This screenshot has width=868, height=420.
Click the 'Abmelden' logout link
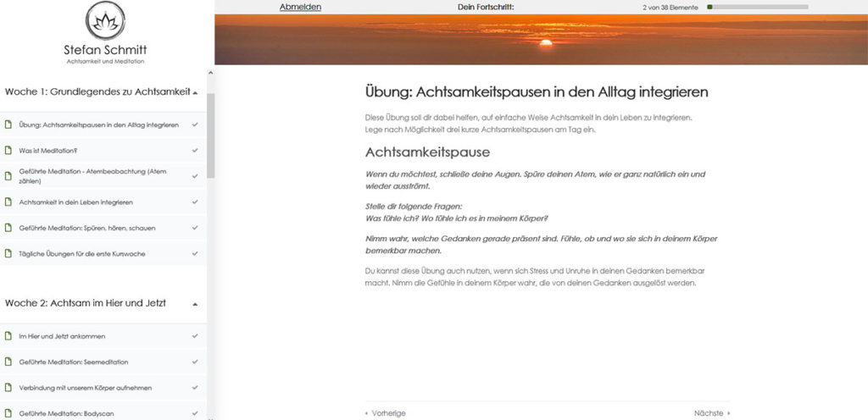tap(300, 7)
